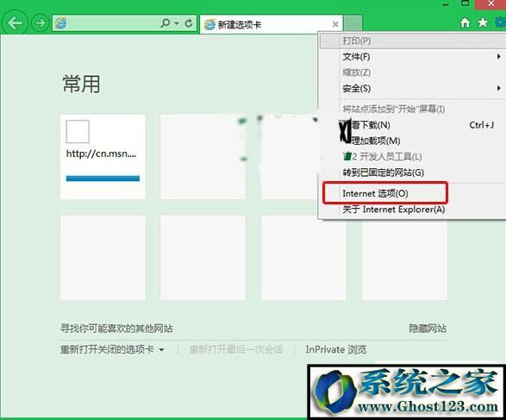Click the refresh icon in address bar
Image resolution: width=506 pixels, height=420 pixels.
(x=189, y=23)
